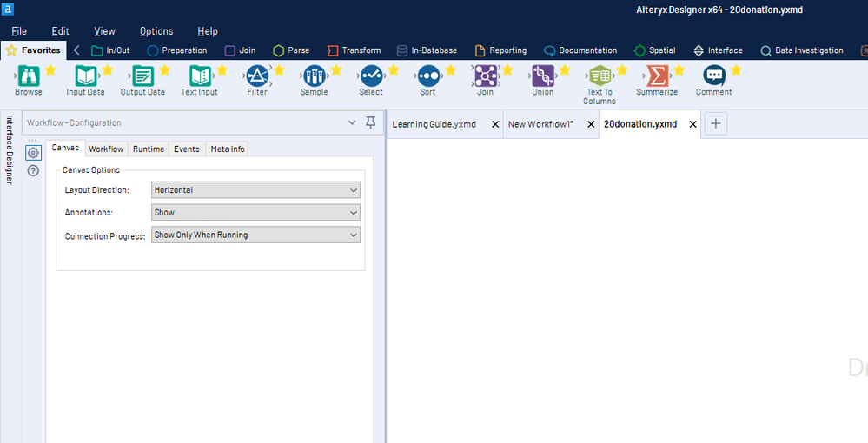Open the Interface tool category
The height and width of the screenshot is (443, 868).
point(718,50)
